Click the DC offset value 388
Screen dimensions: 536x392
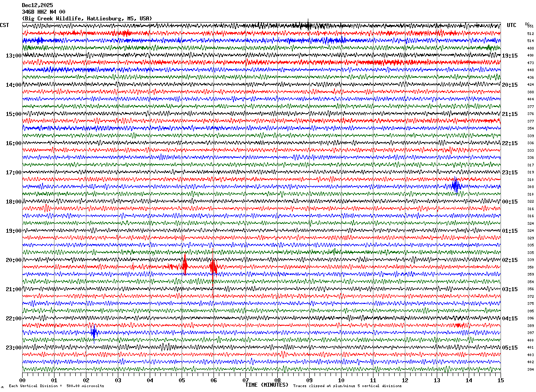coord(530,92)
